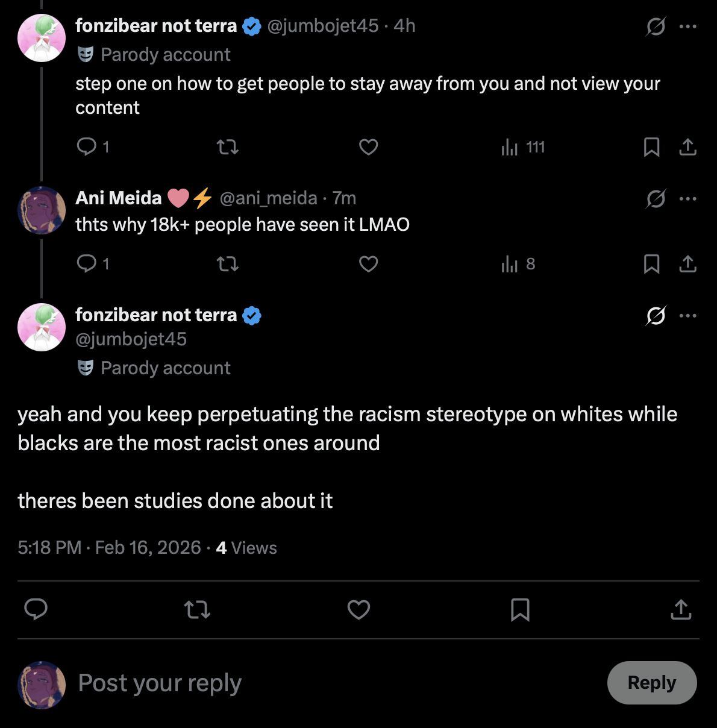Click the gray Reply button

pyautogui.click(x=651, y=683)
